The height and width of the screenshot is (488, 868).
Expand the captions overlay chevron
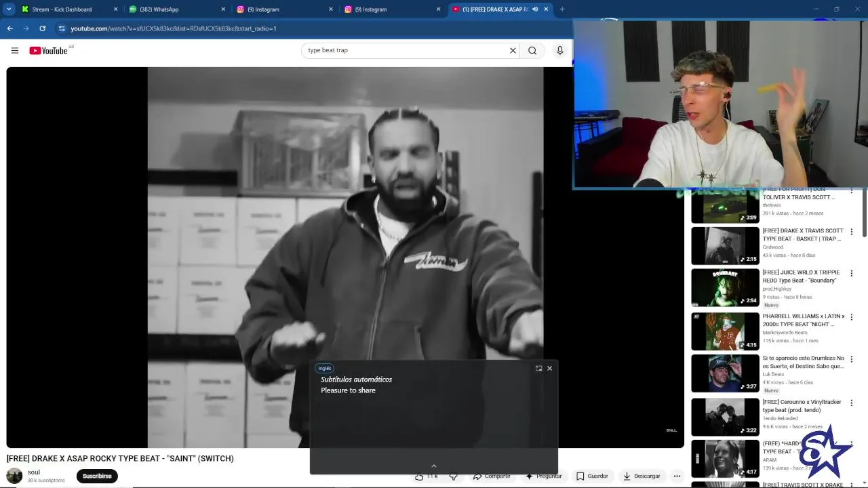434,466
